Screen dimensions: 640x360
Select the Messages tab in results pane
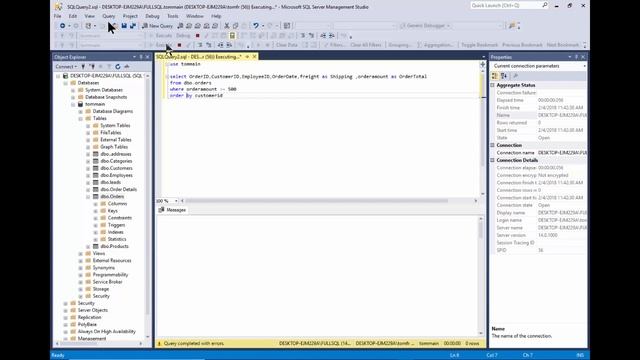click(173, 210)
